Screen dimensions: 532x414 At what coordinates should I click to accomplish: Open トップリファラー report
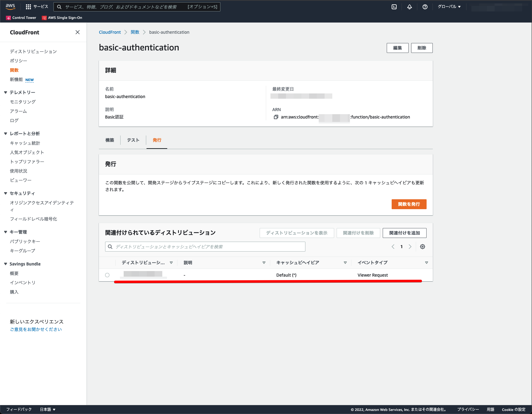[x=27, y=162]
